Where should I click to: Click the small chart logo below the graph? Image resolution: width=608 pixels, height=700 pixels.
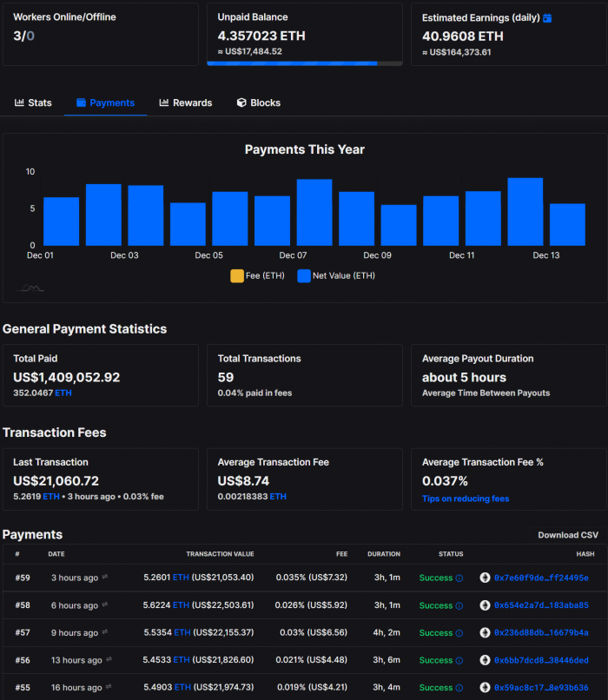(x=32, y=288)
